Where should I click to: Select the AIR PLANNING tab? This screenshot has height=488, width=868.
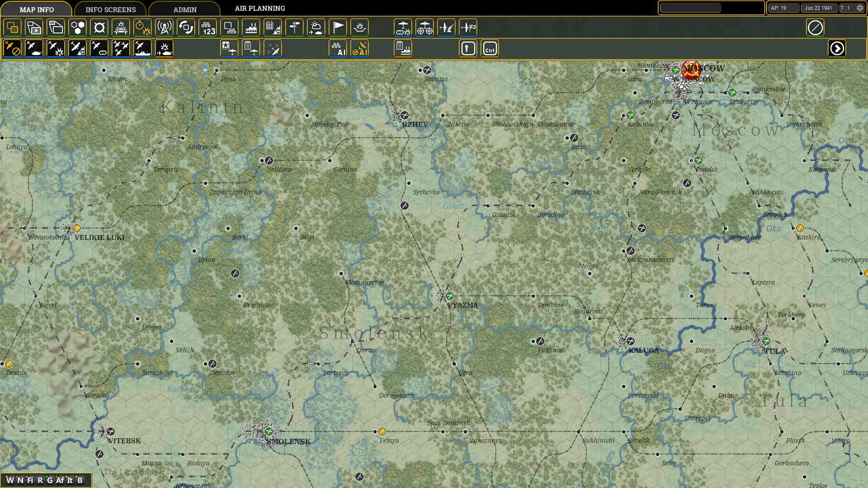coord(260,9)
